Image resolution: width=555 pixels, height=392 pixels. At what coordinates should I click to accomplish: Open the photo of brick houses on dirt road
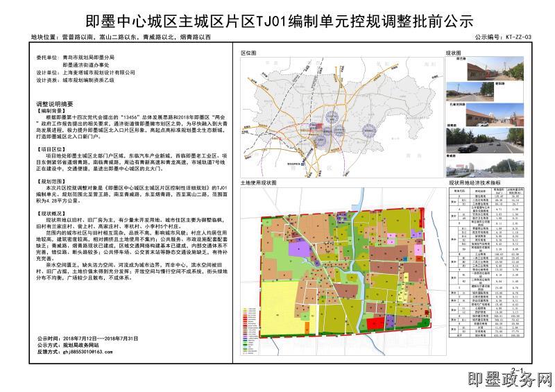(495, 69)
